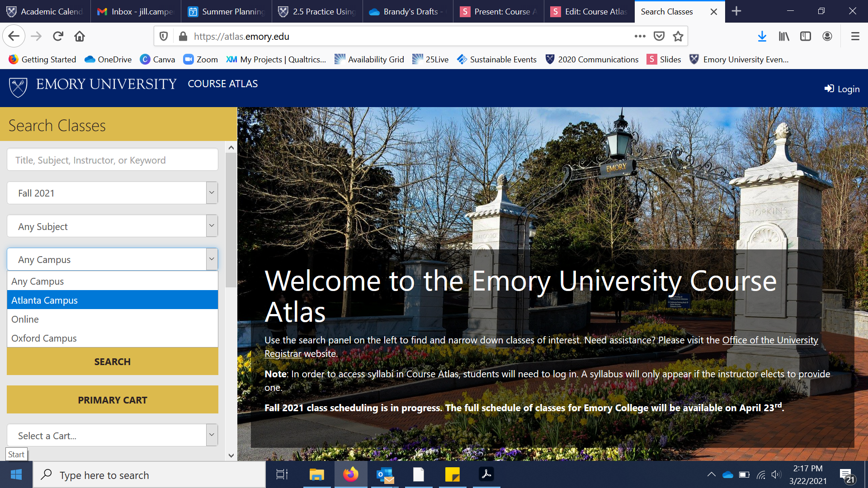Open Windows Task View icon

click(282, 474)
